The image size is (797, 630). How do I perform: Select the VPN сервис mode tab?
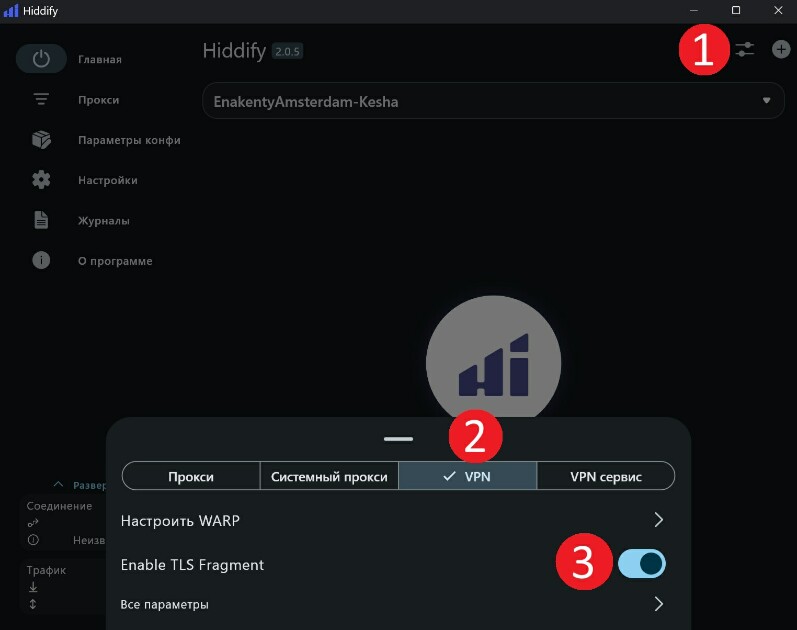(x=605, y=476)
